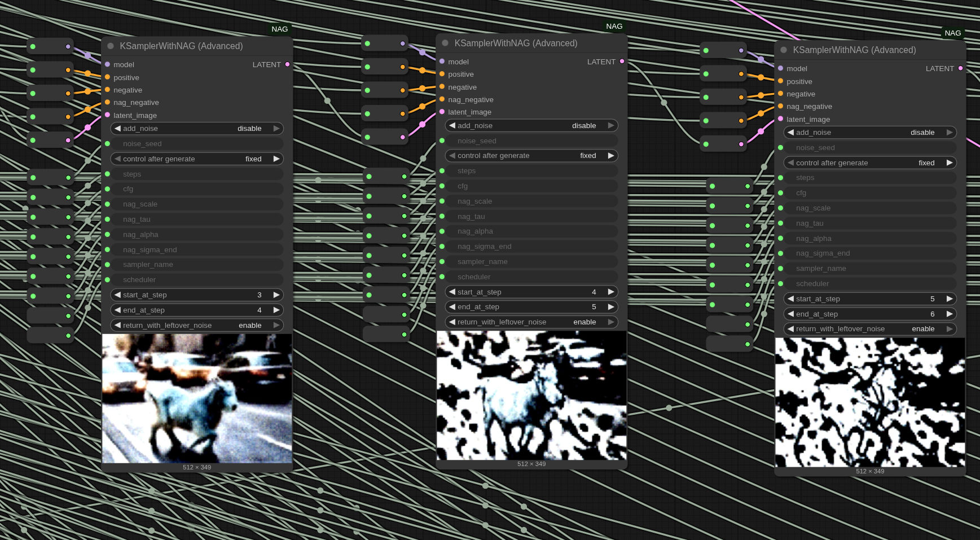Click the scheduler input port on the right node
The image size is (980, 540).
[780, 284]
